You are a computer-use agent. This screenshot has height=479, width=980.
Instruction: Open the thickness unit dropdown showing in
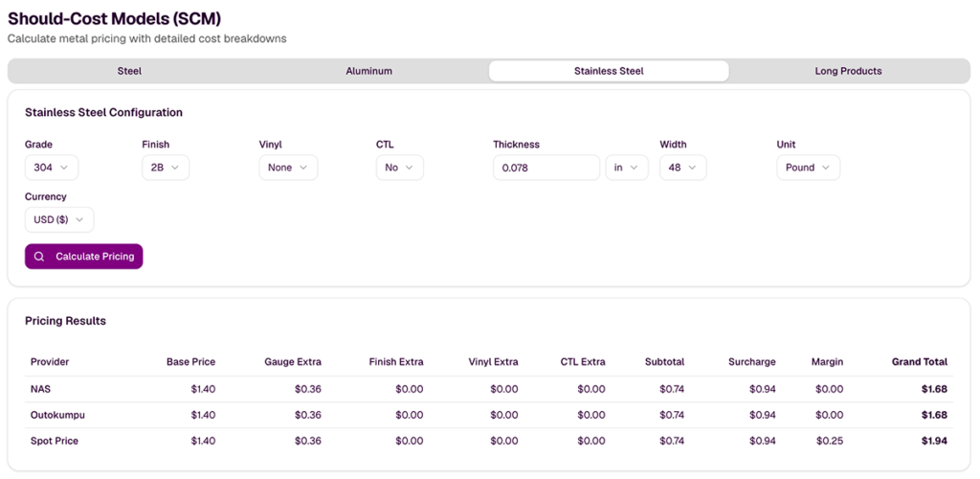point(627,168)
